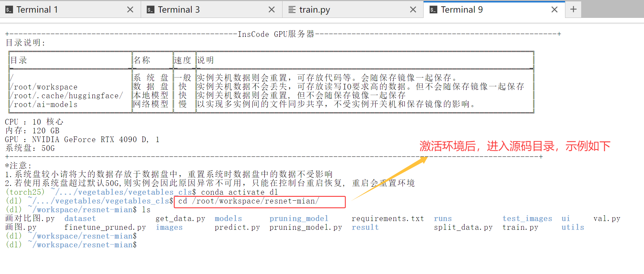This screenshot has height=274, width=644.
Task: Click the 'ls' command text
Action: (146, 210)
